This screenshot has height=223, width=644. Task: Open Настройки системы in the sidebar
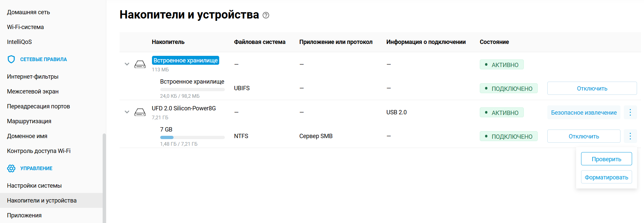34,186
